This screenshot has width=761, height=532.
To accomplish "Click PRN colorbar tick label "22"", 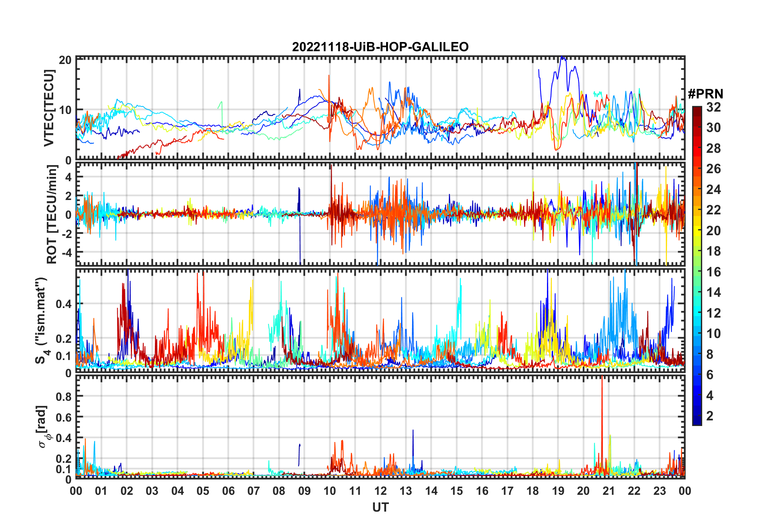I will tap(713, 210).
